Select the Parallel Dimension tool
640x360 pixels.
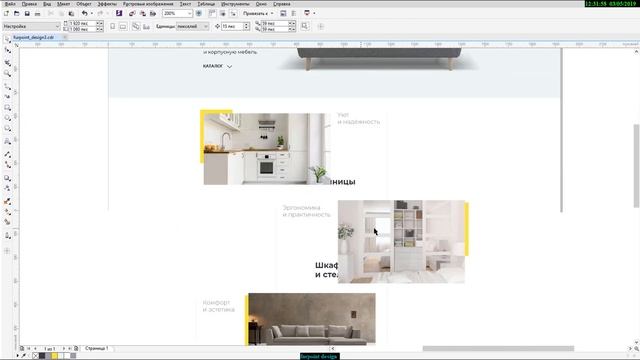(x=7, y=154)
